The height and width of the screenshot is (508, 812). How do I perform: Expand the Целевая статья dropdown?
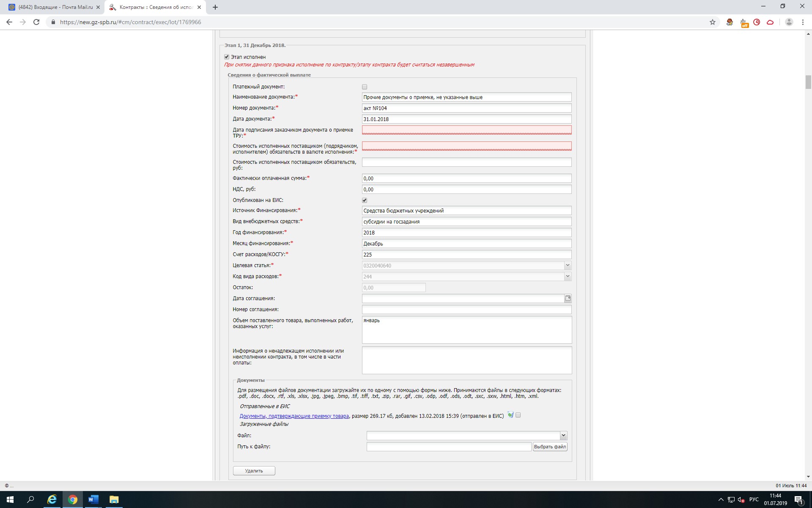(x=568, y=265)
